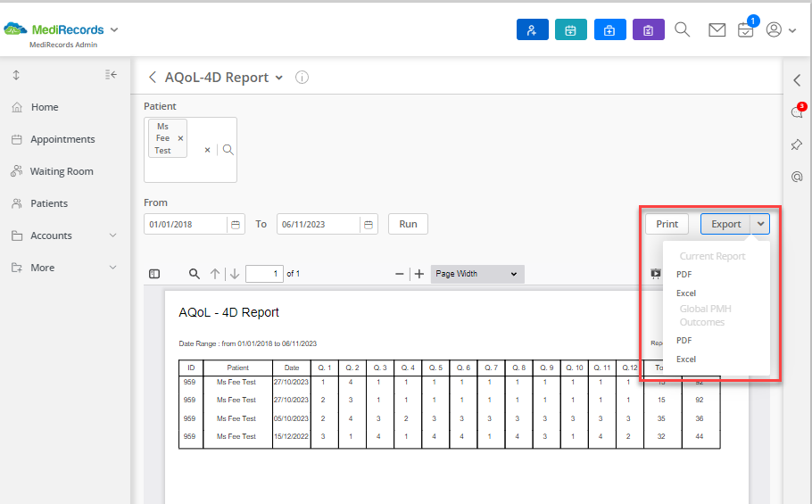Open the add new patient icon
812x504 pixels.
[x=533, y=29]
